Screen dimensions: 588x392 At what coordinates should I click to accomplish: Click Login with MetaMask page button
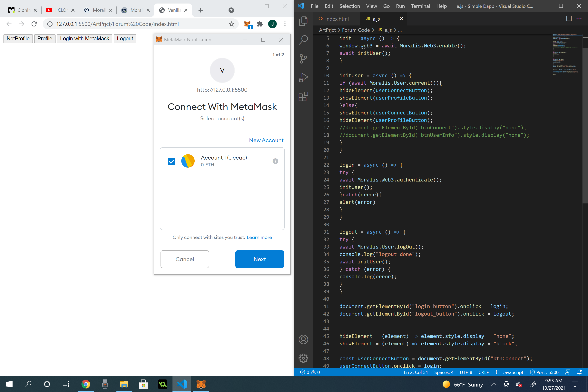pos(84,38)
